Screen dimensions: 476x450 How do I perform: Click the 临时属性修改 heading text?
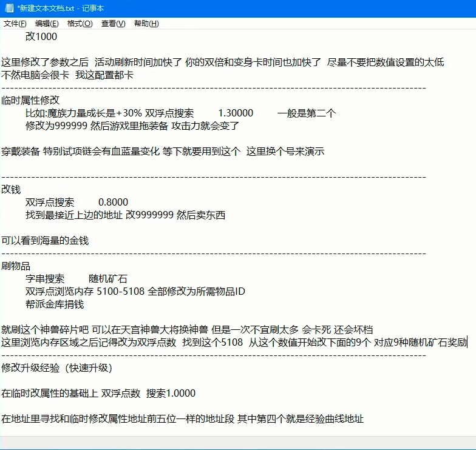[30, 100]
